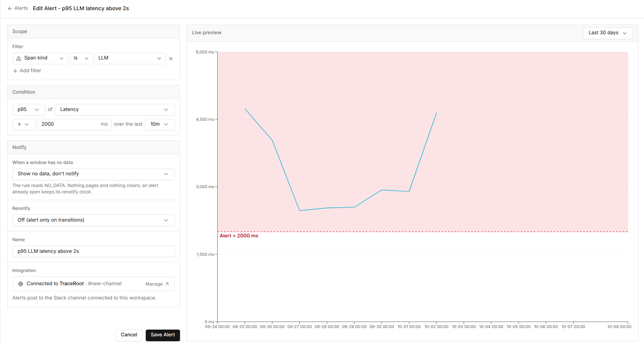The width and height of the screenshot is (644, 345).
Task: Click the Slack icon beside Connected to TraceRoot
Action: [x=21, y=284]
